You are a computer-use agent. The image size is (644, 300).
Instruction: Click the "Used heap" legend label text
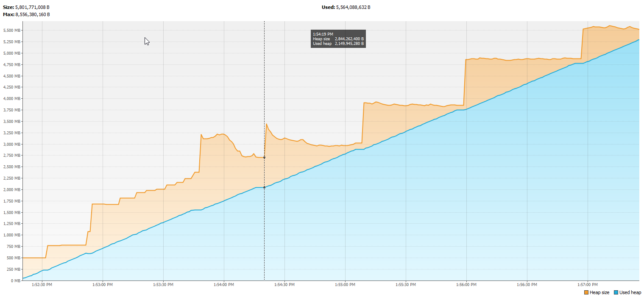pos(630,293)
